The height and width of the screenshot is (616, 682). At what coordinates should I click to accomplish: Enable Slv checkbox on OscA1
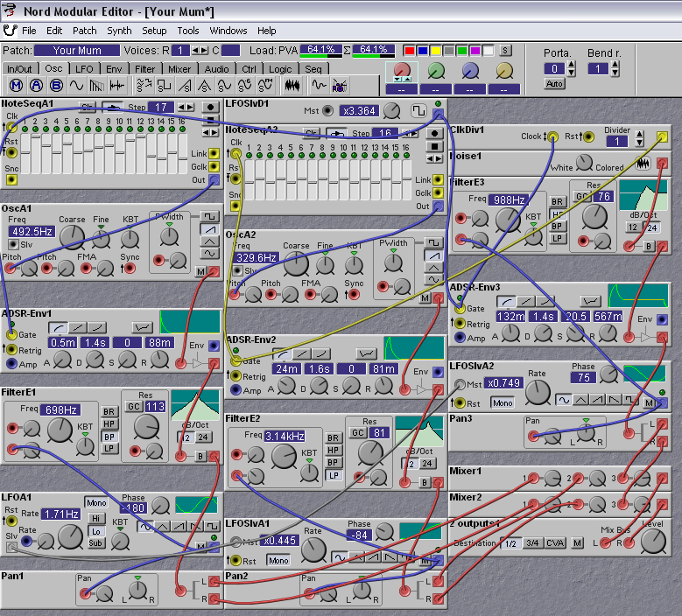[x=14, y=244]
